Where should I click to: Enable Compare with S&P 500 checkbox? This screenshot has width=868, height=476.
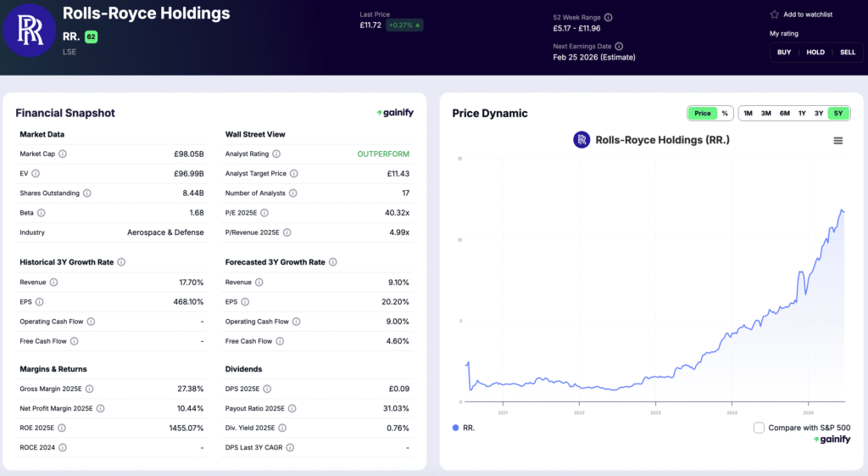pos(759,428)
